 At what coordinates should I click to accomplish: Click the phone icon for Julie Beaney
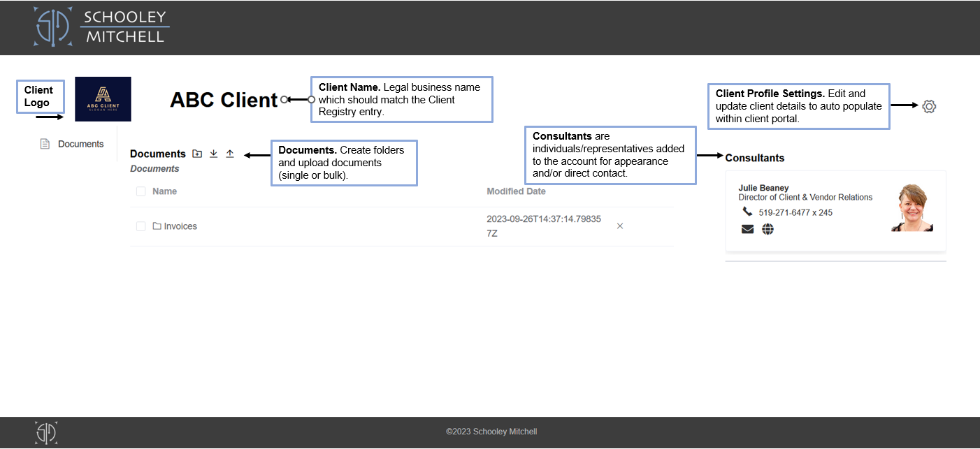tap(747, 212)
